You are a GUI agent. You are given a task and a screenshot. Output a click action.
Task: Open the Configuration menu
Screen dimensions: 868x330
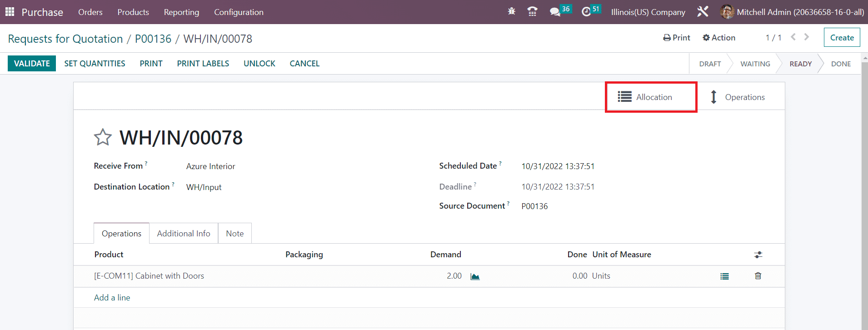[239, 12]
